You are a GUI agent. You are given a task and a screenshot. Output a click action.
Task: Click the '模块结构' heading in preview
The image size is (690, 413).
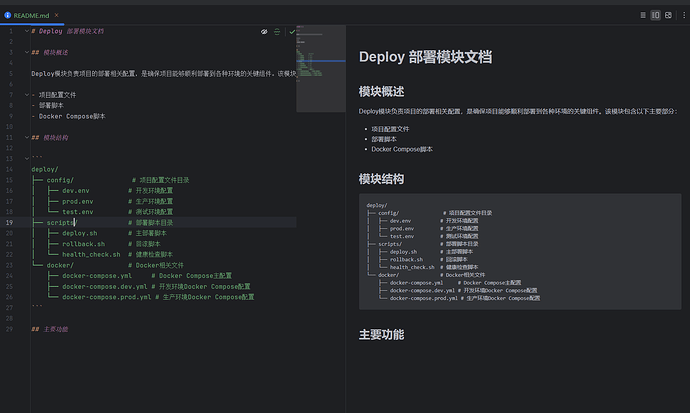pos(382,179)
